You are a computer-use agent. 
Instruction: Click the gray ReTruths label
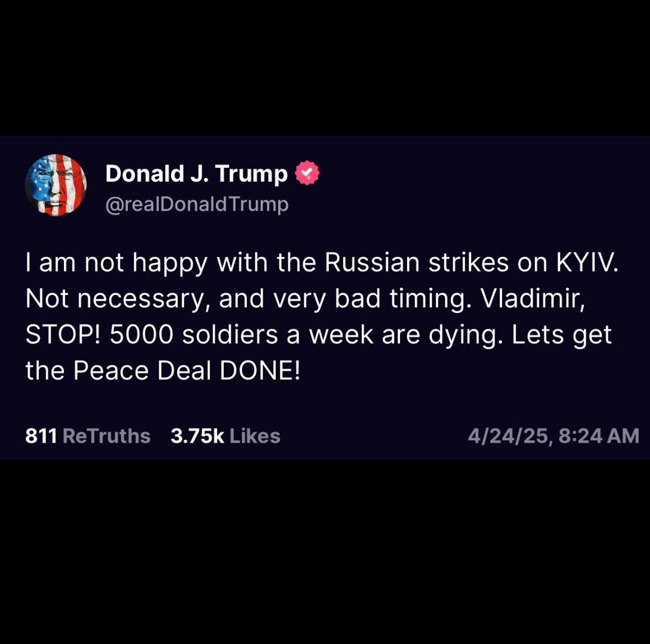point(107,436)
